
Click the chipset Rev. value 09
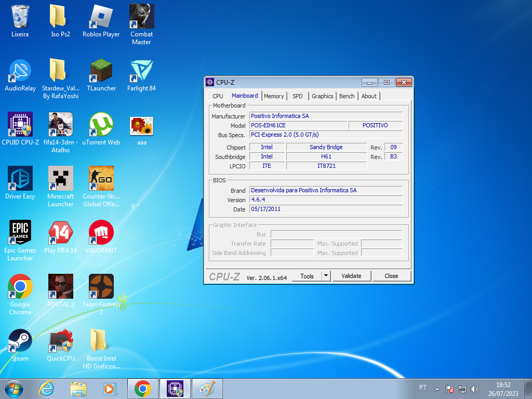coord(394,147)
